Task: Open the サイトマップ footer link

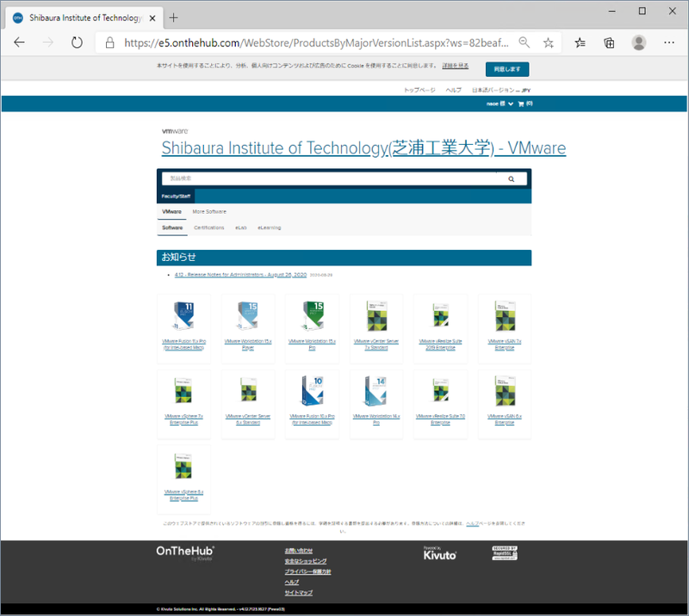Action: click(298, 593)
